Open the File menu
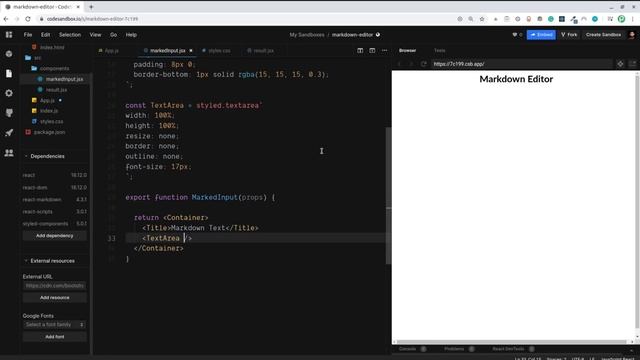This screenshot has width=640, height=360. tap(28, 35)
